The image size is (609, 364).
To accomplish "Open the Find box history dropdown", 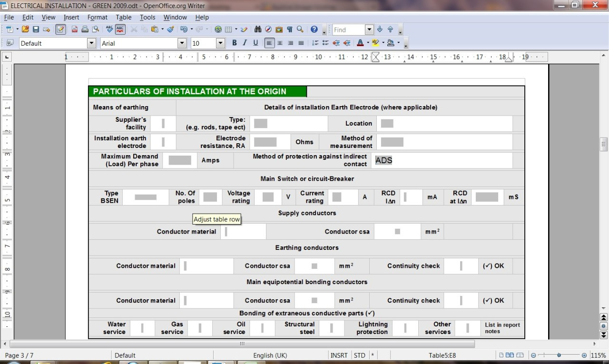I will (369, 30).
